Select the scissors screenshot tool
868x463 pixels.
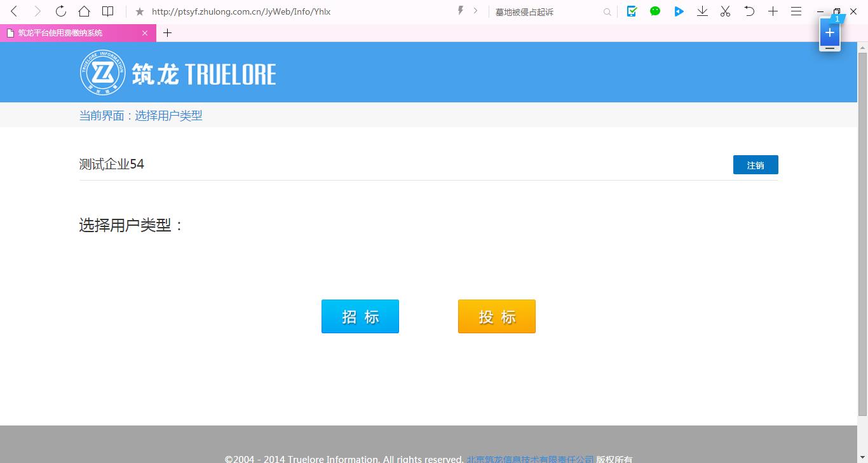[x=725, y=11]
